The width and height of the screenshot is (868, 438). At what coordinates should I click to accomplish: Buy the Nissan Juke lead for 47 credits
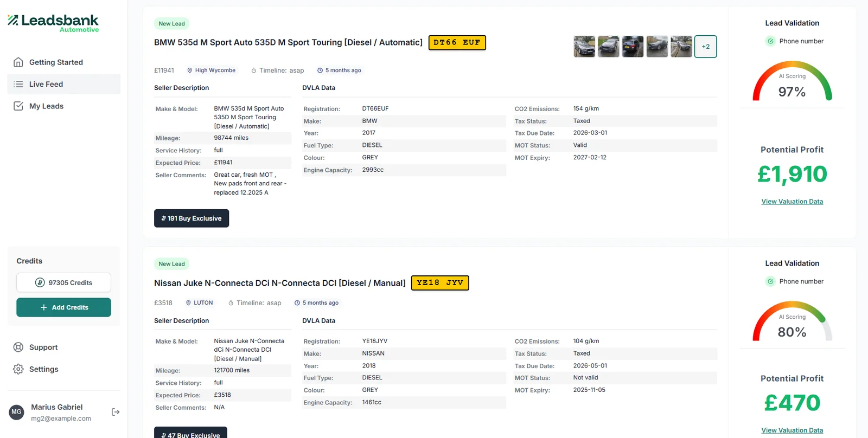(190, 433)
